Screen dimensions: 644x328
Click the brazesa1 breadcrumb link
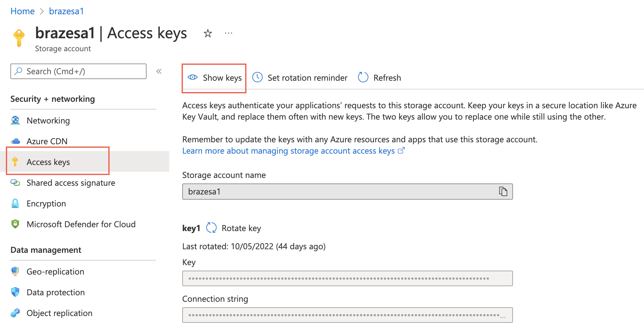66,11
